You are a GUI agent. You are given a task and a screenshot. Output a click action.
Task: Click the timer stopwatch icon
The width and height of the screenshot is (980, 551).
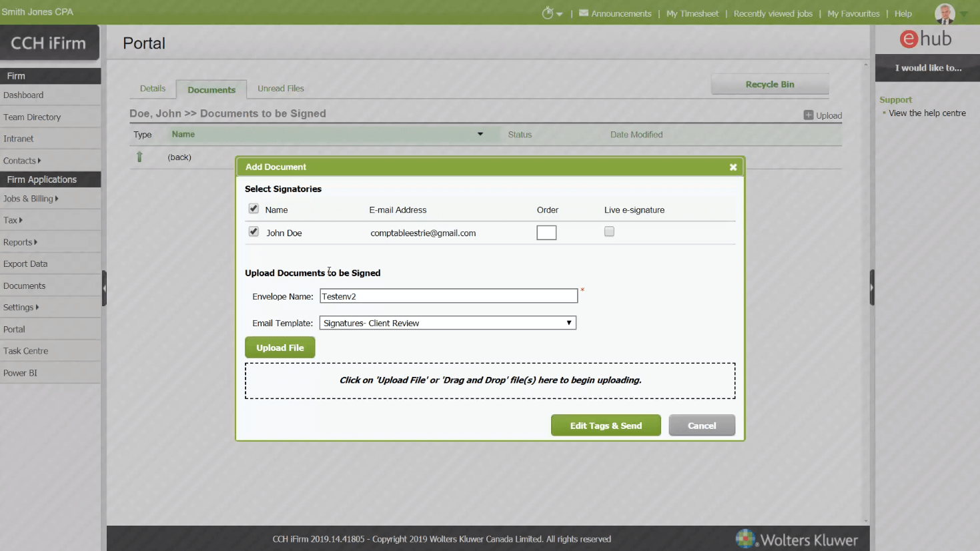pos(548,13)
